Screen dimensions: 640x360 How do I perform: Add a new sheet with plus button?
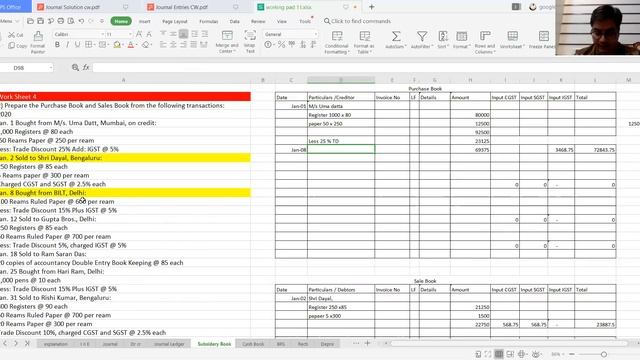pos(367,343)
